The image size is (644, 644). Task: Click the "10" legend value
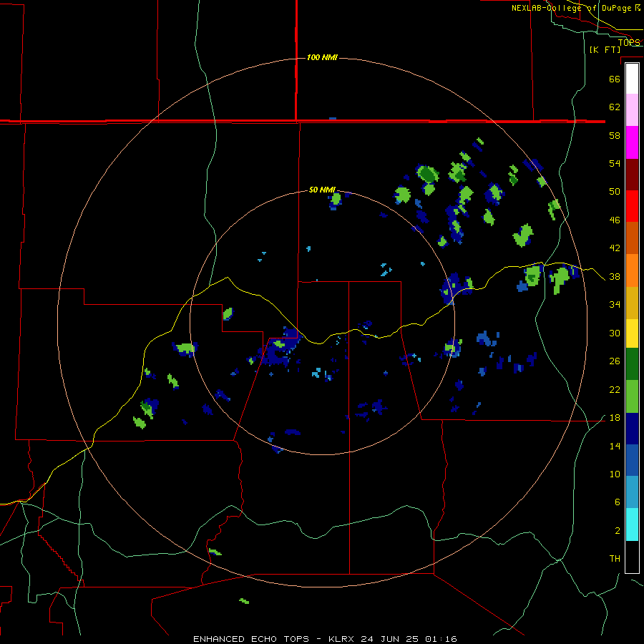[x=615, y=474]
